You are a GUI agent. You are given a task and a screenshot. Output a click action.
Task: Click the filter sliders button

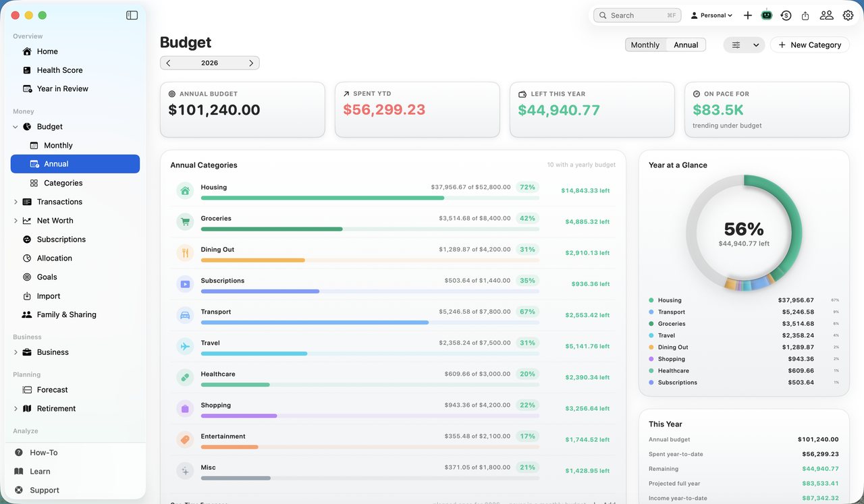736,45
